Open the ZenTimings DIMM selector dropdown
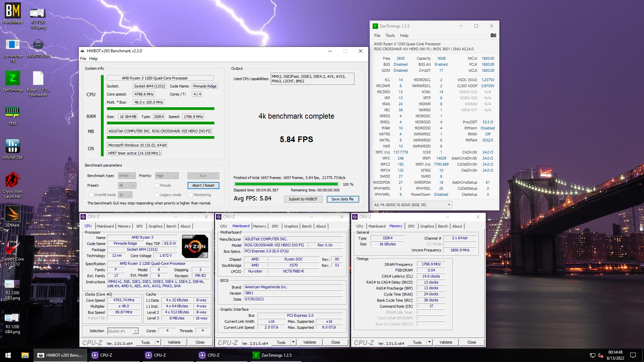Screen dimensions: 644x362 point(412,205)
